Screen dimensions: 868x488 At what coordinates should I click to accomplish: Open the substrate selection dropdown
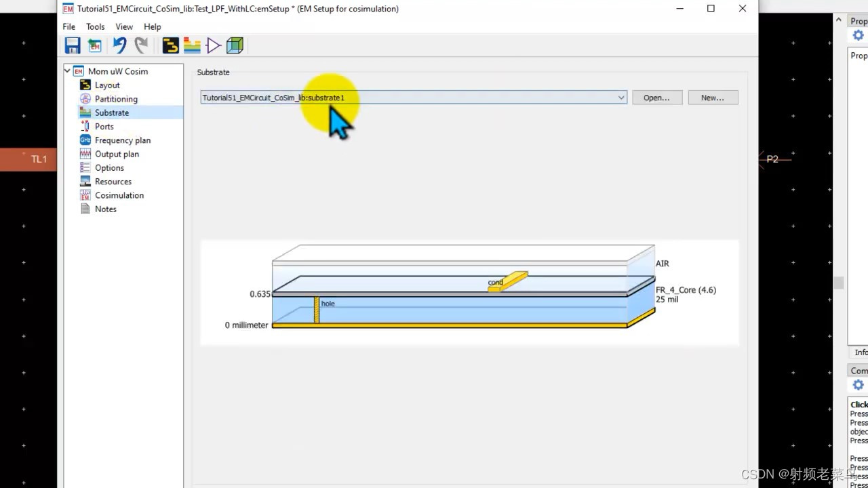(620, 97)
